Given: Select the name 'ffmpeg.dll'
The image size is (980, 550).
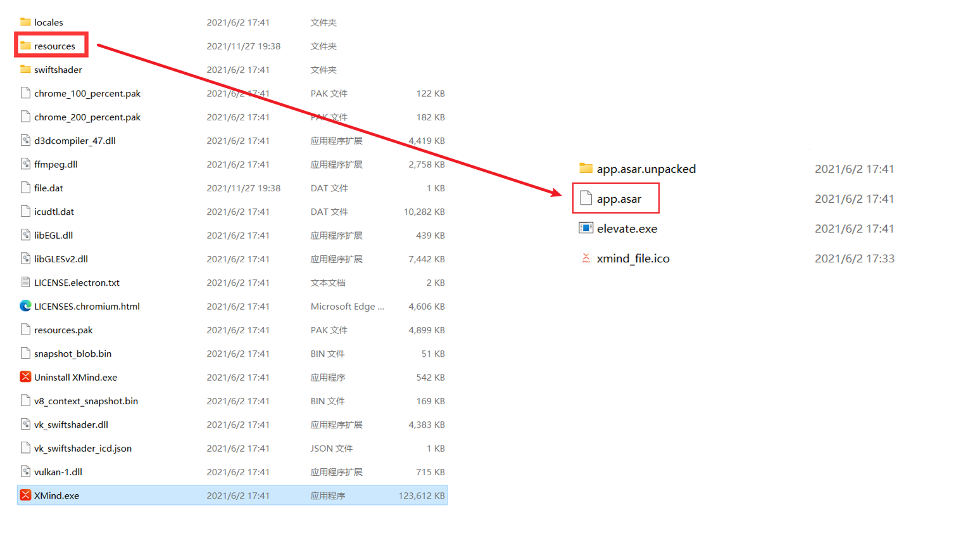Looking at the screenshot, I should point(56,164).
